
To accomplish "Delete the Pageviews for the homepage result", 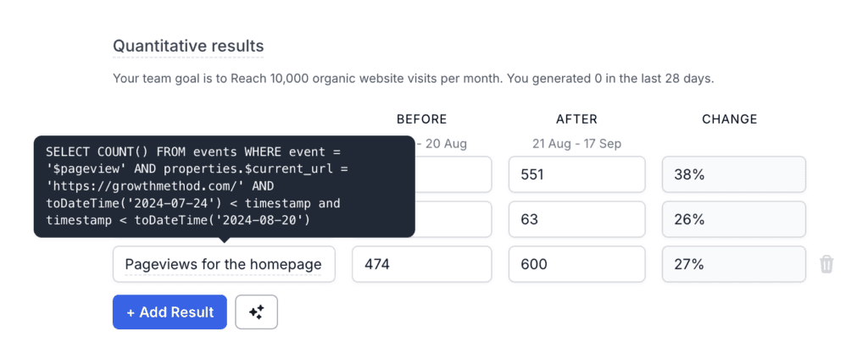I will click(x=826, y=264).
